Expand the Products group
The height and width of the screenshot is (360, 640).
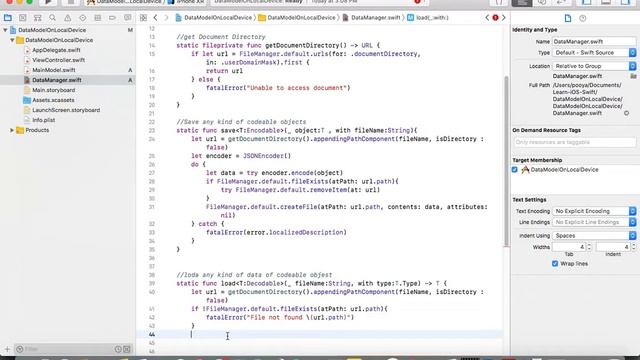tap(12, 130)
